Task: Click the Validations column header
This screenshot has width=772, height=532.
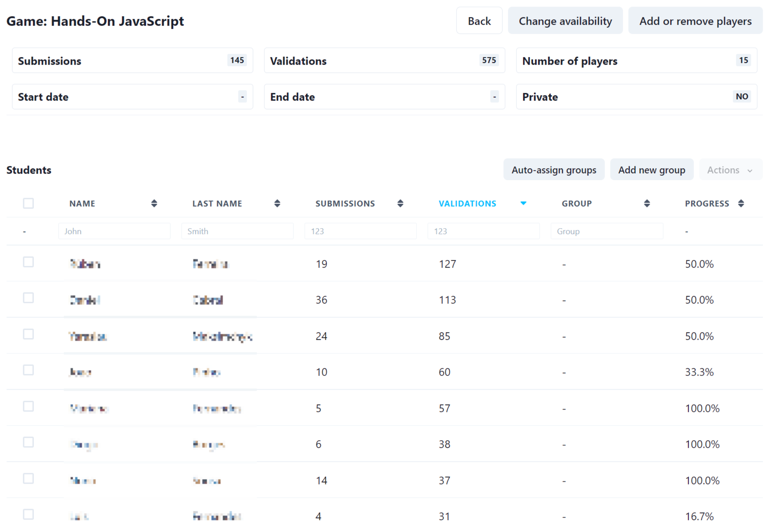Action: [x=467, y=204]
